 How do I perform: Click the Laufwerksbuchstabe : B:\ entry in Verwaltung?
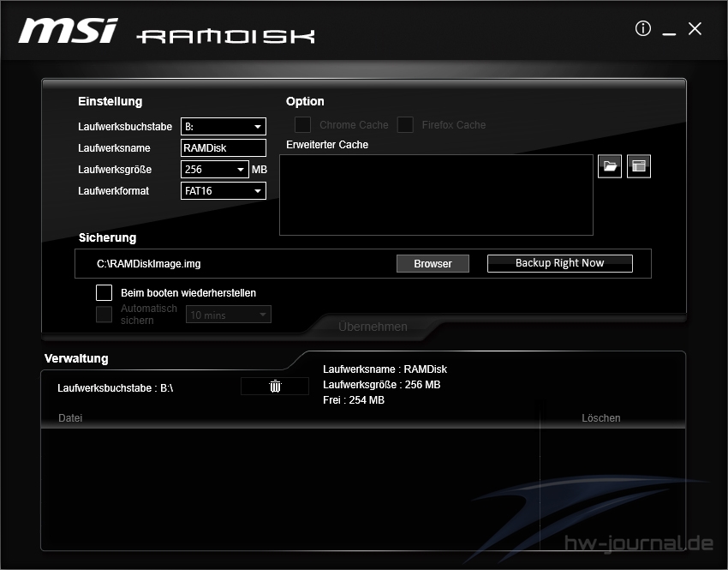pos(115,388)
